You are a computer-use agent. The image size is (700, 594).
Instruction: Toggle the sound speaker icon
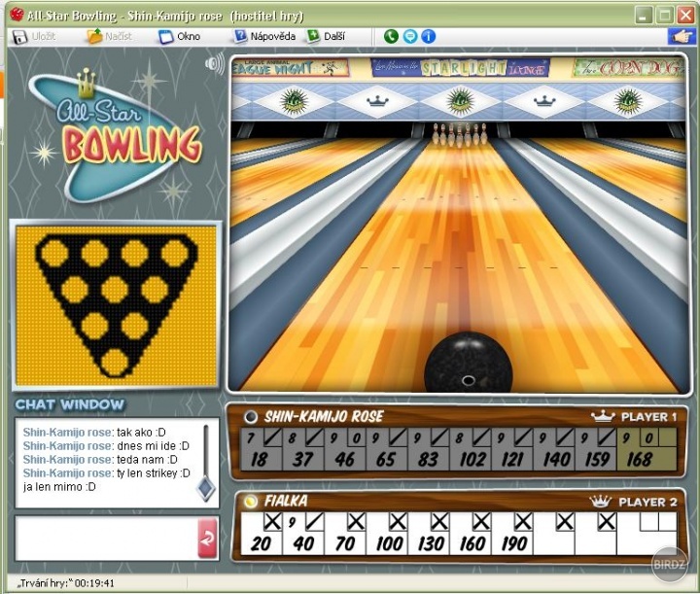(215, 63)
